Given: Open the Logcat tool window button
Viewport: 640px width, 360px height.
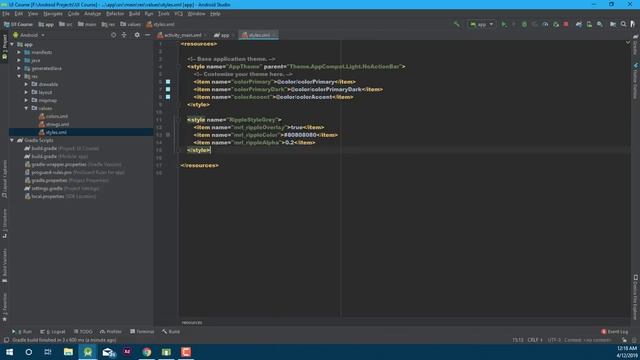Looking at the screenshot, I should [53, 331].
